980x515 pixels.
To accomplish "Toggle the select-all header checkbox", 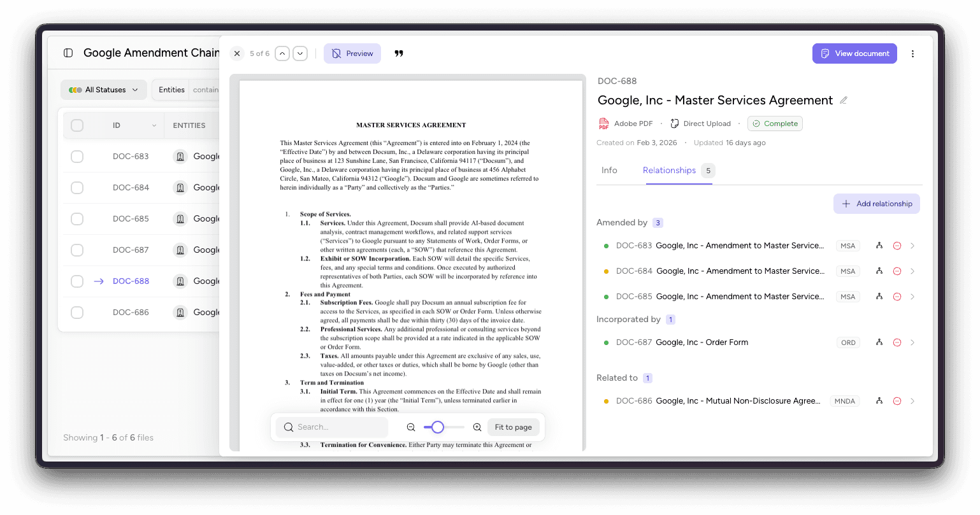I will point(77,125).
